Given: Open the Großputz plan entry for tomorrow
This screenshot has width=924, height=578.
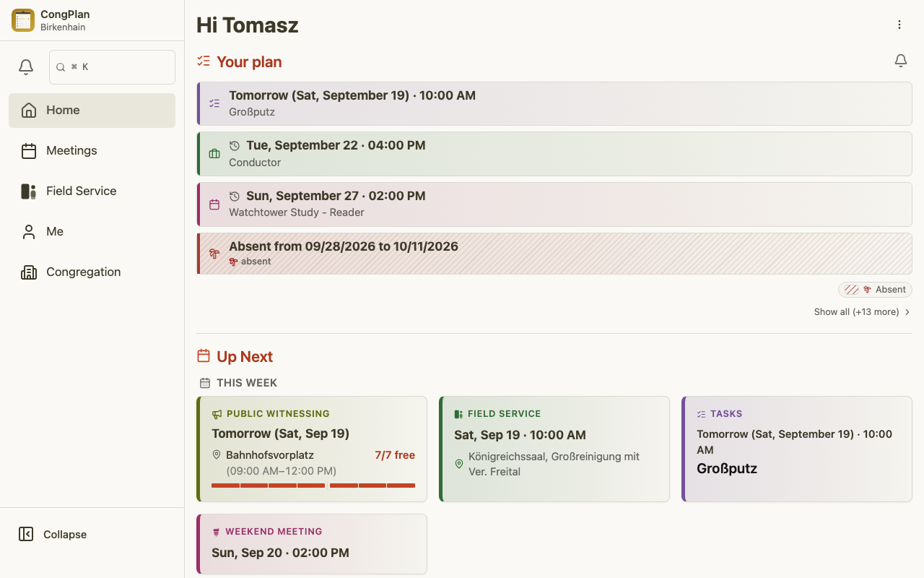Looking at the screenshot, I should click(x=554, y=103).
